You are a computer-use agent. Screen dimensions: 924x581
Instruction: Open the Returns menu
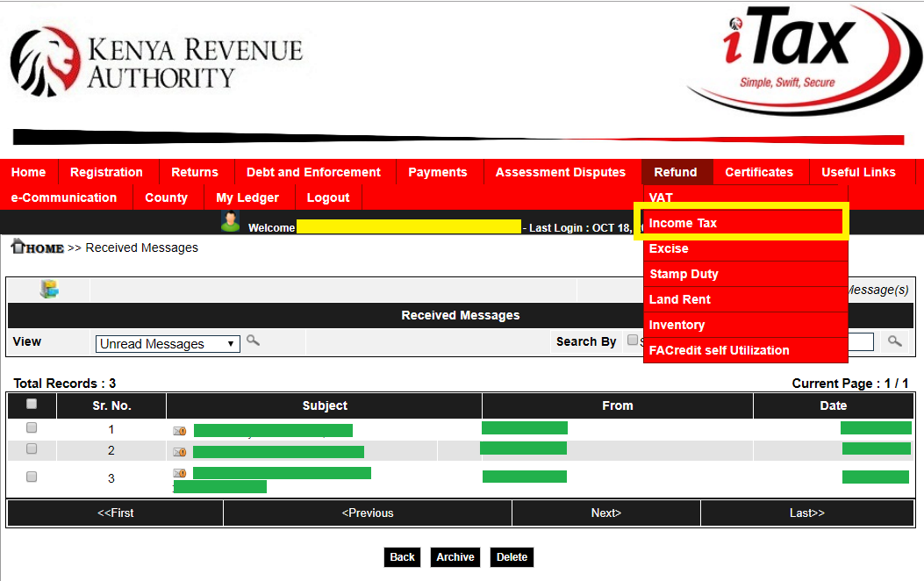coord(195,172)
